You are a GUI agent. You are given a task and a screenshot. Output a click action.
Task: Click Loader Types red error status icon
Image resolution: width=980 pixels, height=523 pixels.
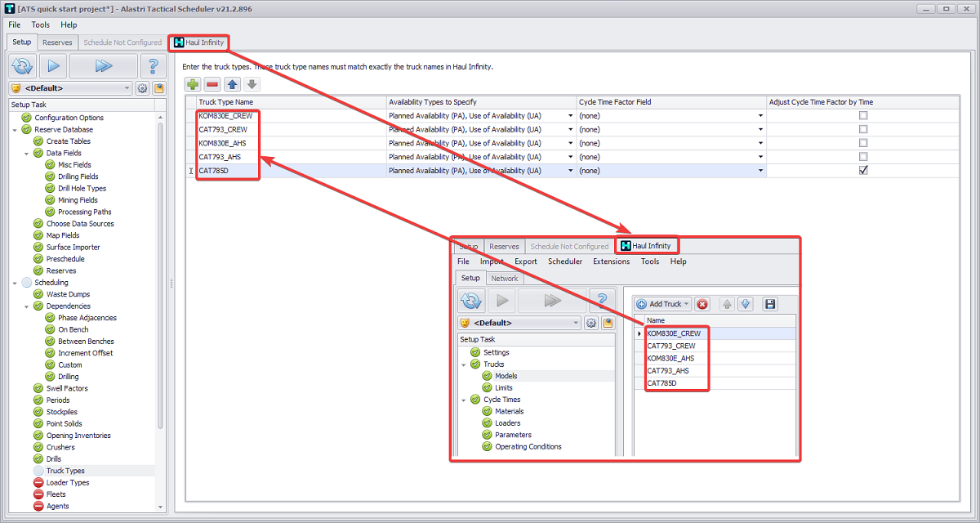(x=38, y=483)
